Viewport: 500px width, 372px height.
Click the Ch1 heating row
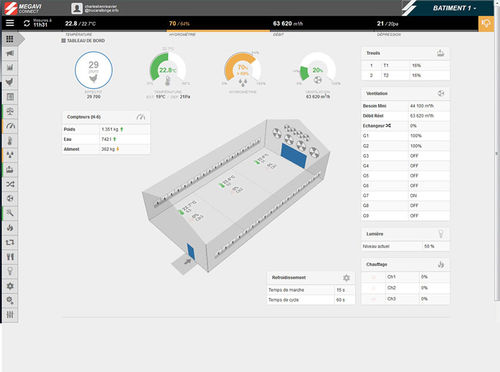click(405, 277)
